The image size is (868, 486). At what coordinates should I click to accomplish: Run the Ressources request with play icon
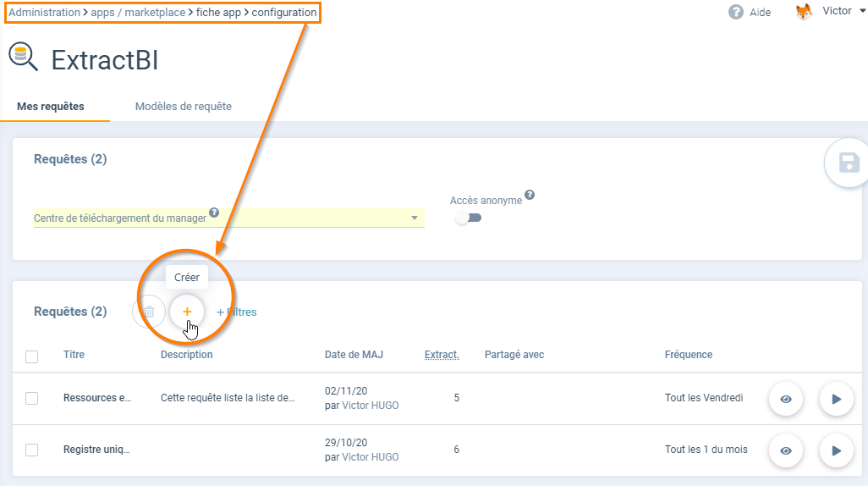[836, 399]
